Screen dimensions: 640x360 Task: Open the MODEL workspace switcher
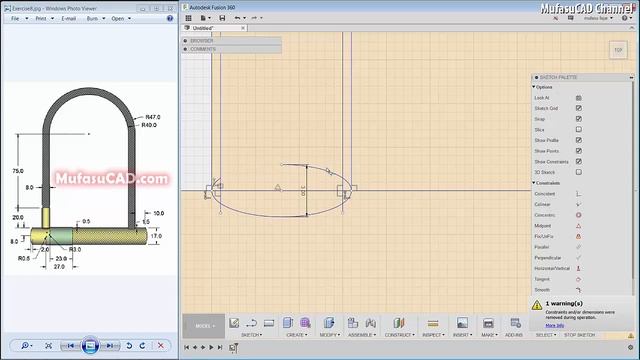pyautogui.click(x=204, y=326)
